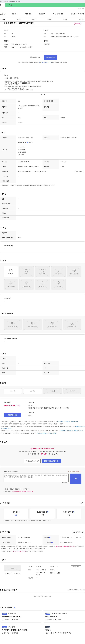Focus the 채용 담당자에게 질문하기 text box
This screenshot has width=85, height=644.
[36, 478]
